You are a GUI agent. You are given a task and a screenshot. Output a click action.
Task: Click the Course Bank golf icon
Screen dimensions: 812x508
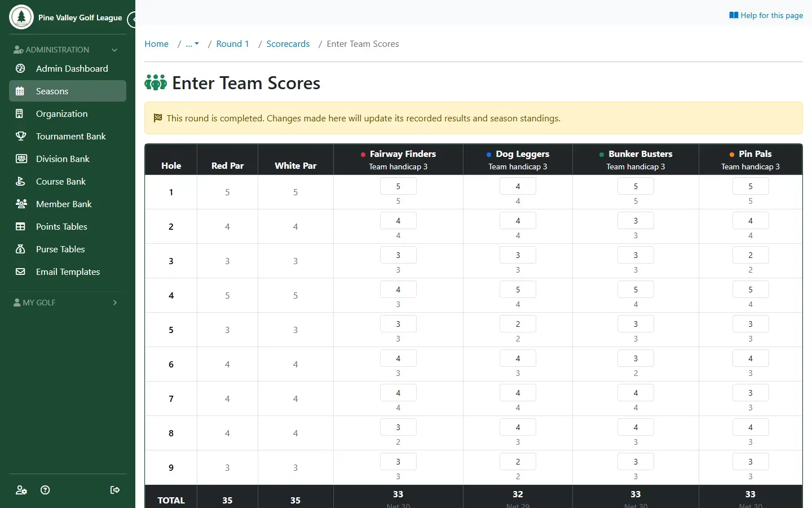point(20,181)
